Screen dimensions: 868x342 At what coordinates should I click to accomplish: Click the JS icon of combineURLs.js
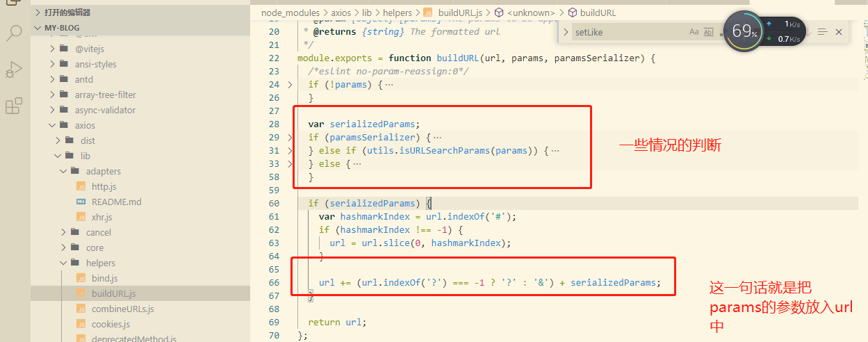click(x=80, y=309)
